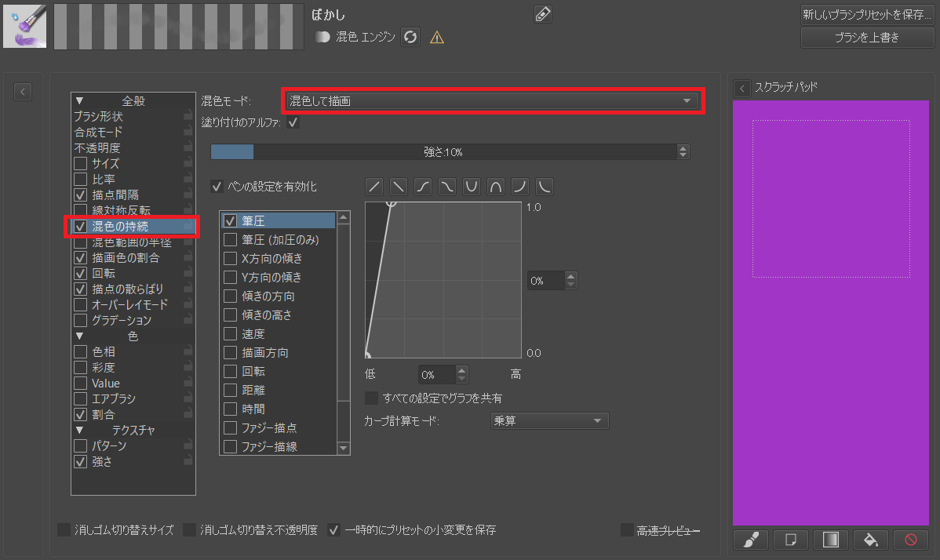Select the 色相 option row

click(x=133, y=351)
